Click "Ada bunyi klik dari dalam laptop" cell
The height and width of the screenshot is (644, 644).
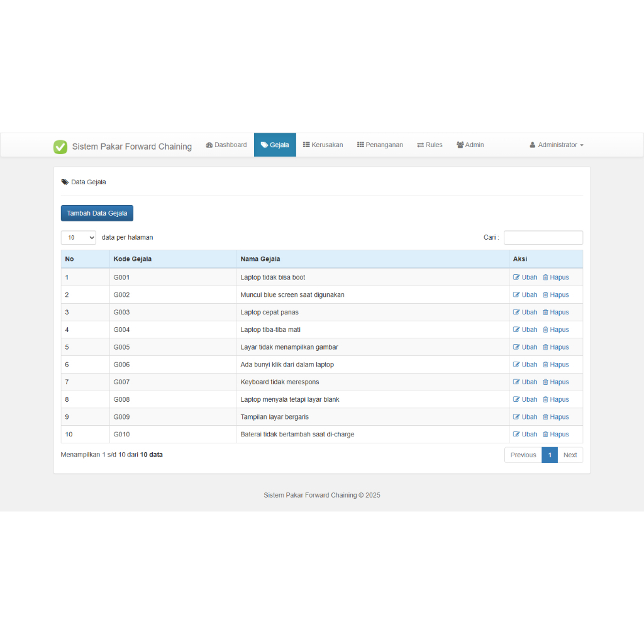tap(372, 365)
